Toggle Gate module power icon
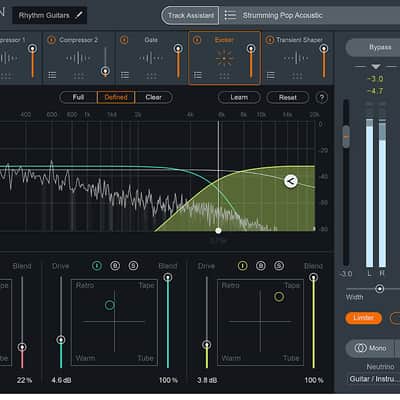Screen dimensions: 400x400 pos(124,40)
